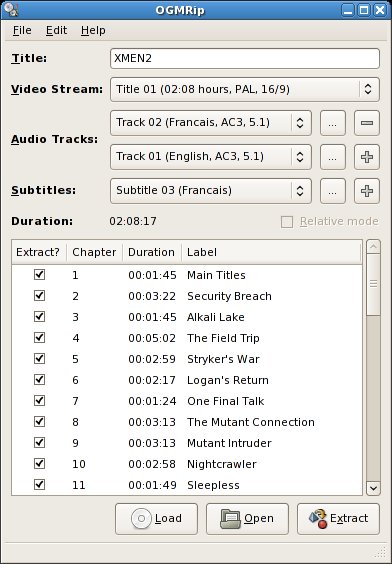Click the OGMRip window icon in title bar
This screenshot has height=564, width=392.
(x=11, y=10)
